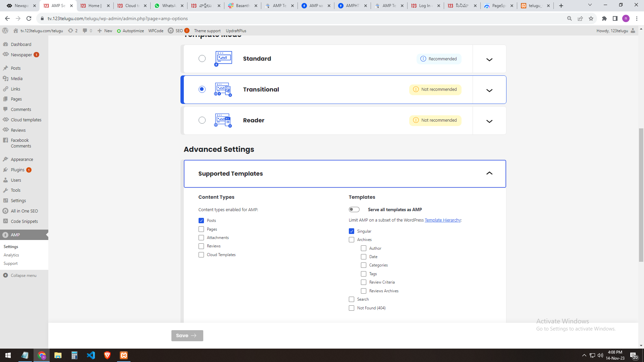Click the browser address bar URL

[x=118, y=18]
